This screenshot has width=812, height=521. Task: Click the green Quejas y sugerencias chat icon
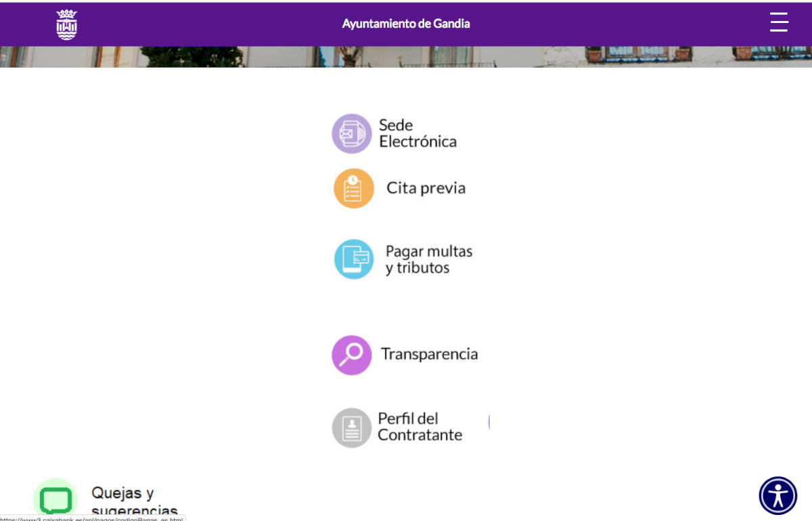pos(55,499)
